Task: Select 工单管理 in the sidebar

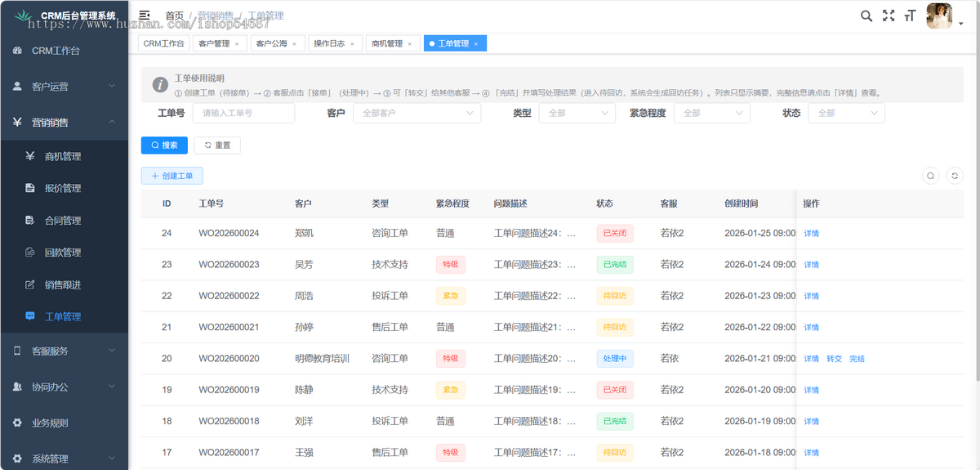Action: click(64, 316)
